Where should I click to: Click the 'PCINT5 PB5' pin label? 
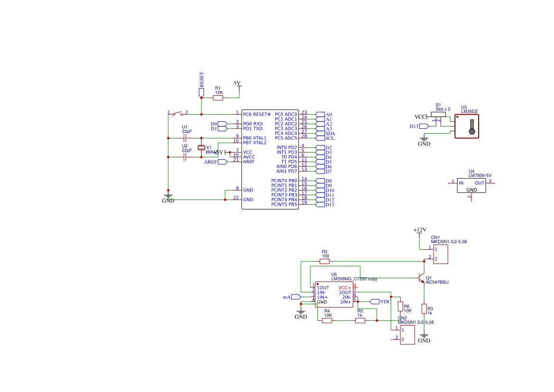tap(284, 205)
